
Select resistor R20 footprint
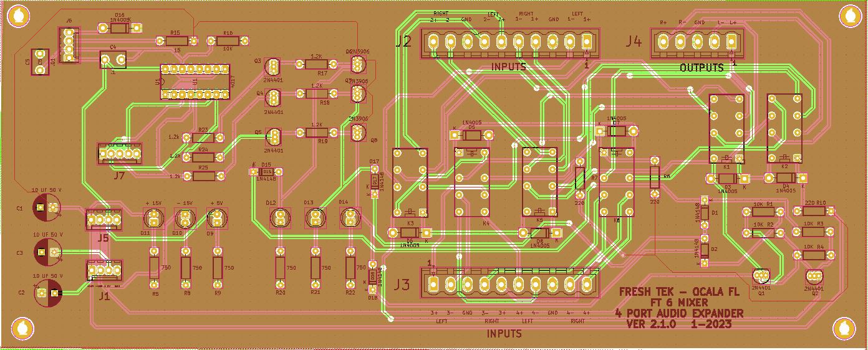(281, 268)
